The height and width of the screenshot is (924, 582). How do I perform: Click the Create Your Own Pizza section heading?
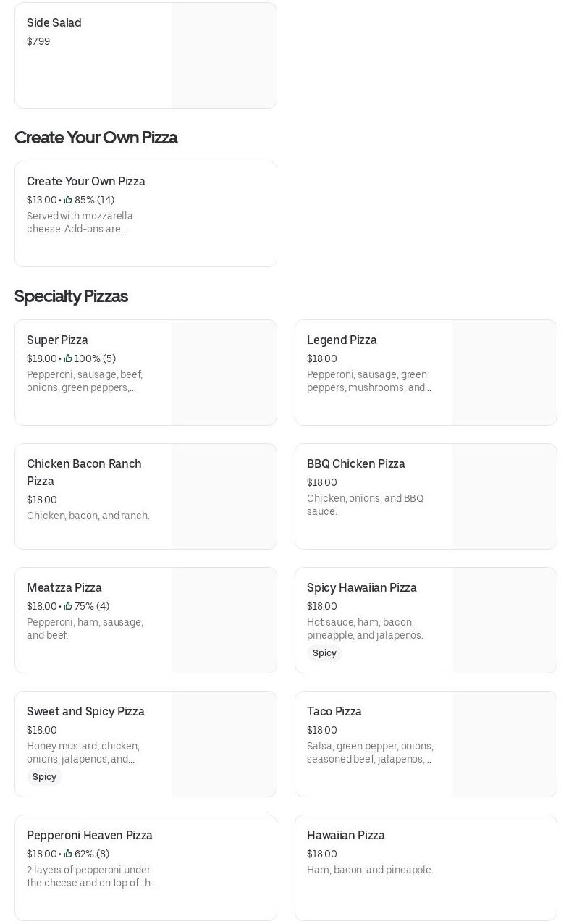click(x=96, y=138)
